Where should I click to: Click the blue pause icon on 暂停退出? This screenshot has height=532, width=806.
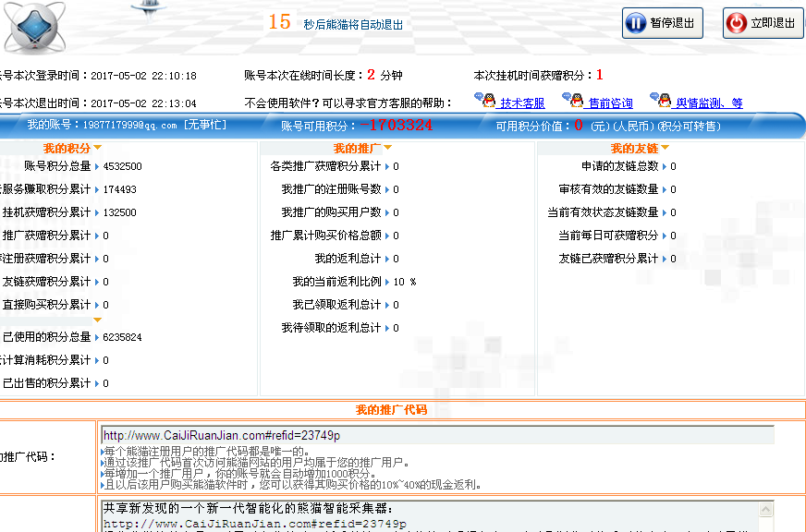pyautogui.click(x=636, y=23)
